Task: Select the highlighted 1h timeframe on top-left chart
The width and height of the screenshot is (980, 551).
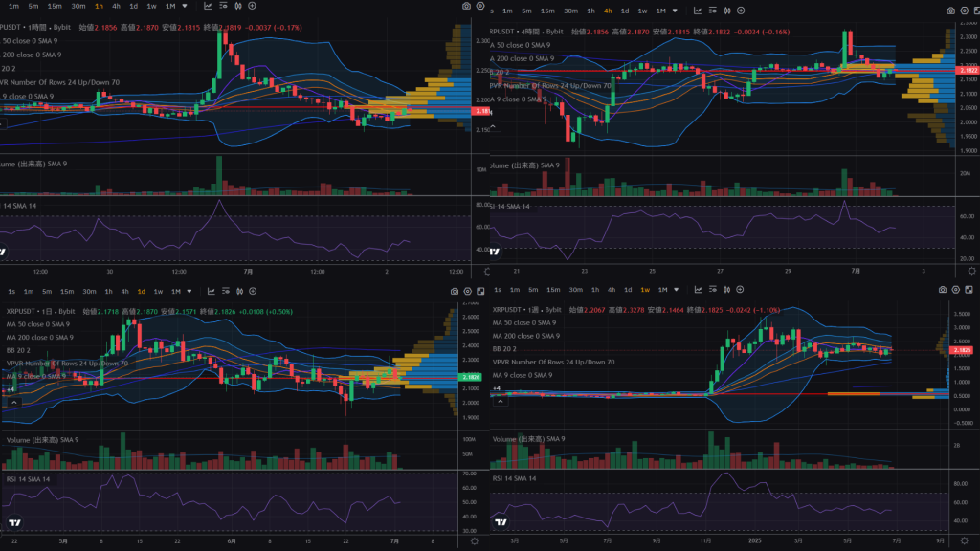Action: (99, 6)
